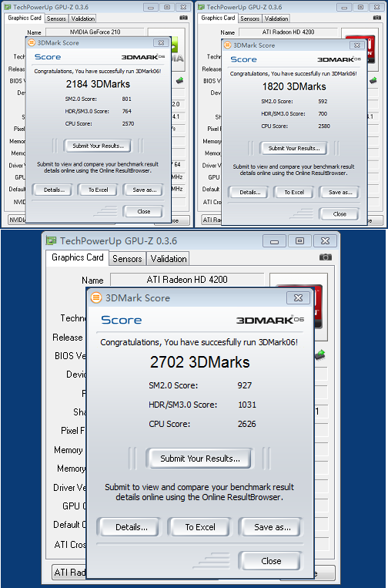Minimize the large bottom GPU-Z window

click(x=275, y=240)
